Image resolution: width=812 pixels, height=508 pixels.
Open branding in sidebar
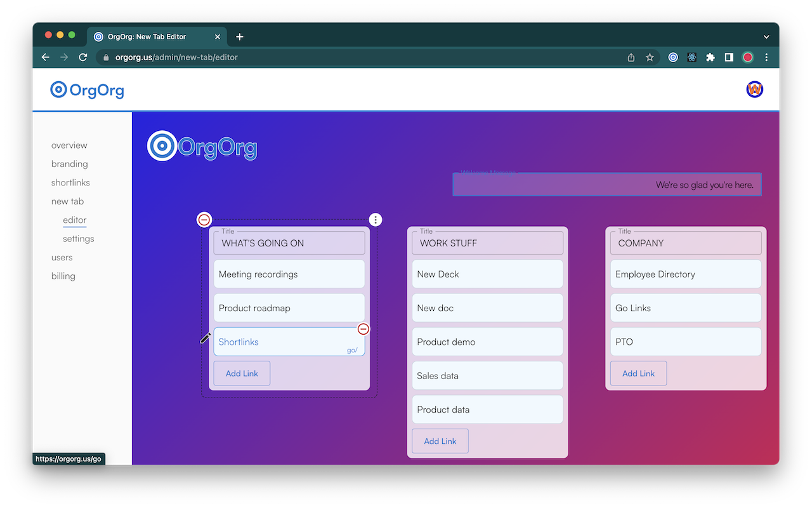[x=70, y=164]
